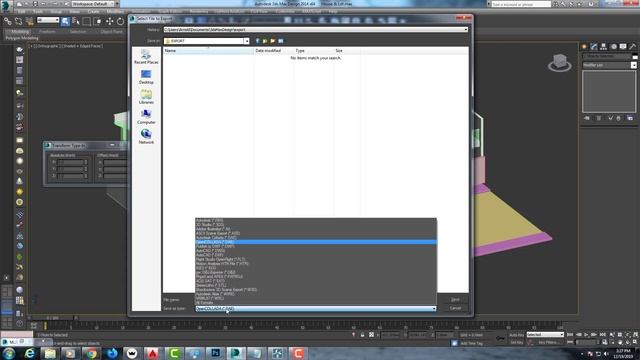Switch to the Freeform ribbon tab
The width and height of the screenshot is (640, 360).
coord(47,31)
